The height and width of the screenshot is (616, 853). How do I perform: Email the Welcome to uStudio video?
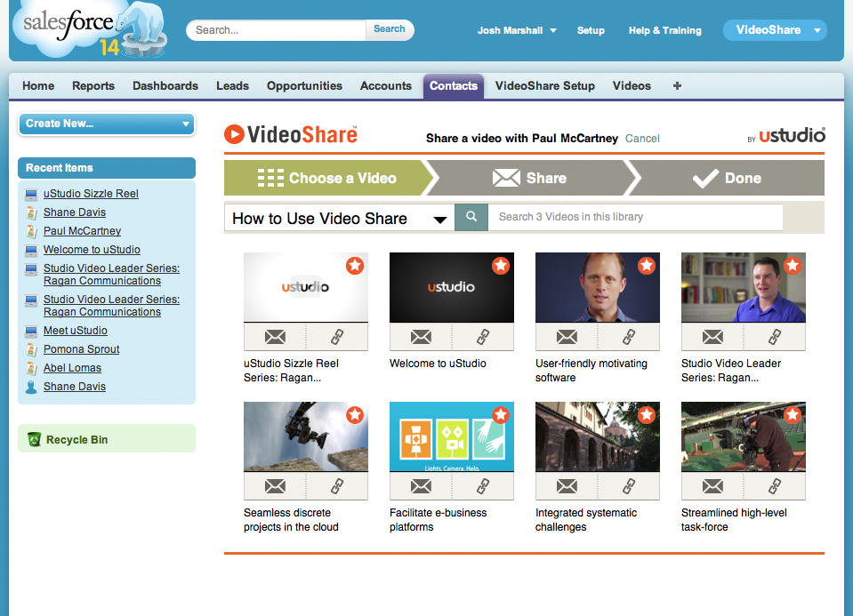pos(421,337)
